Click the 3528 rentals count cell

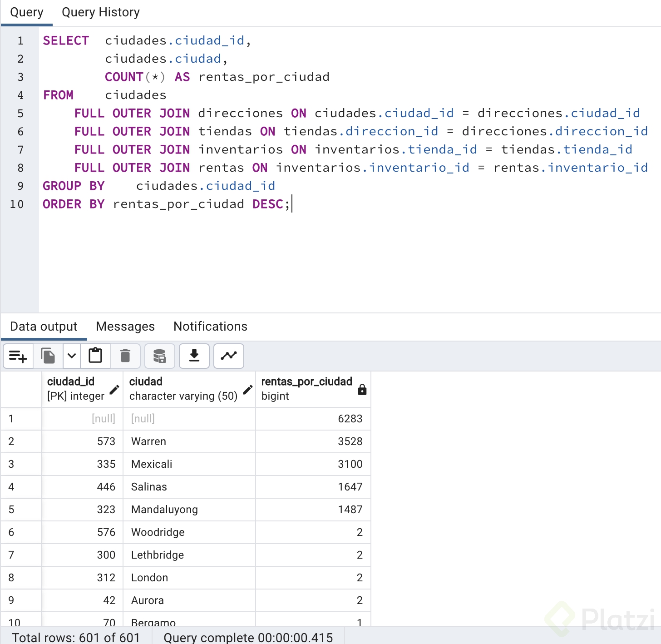point(313,441)
